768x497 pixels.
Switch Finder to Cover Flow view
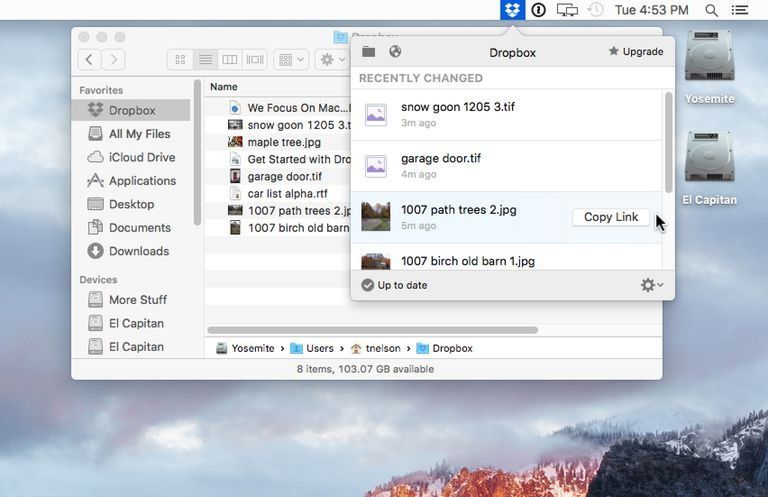pyautogui.click(x=255, y=60)
